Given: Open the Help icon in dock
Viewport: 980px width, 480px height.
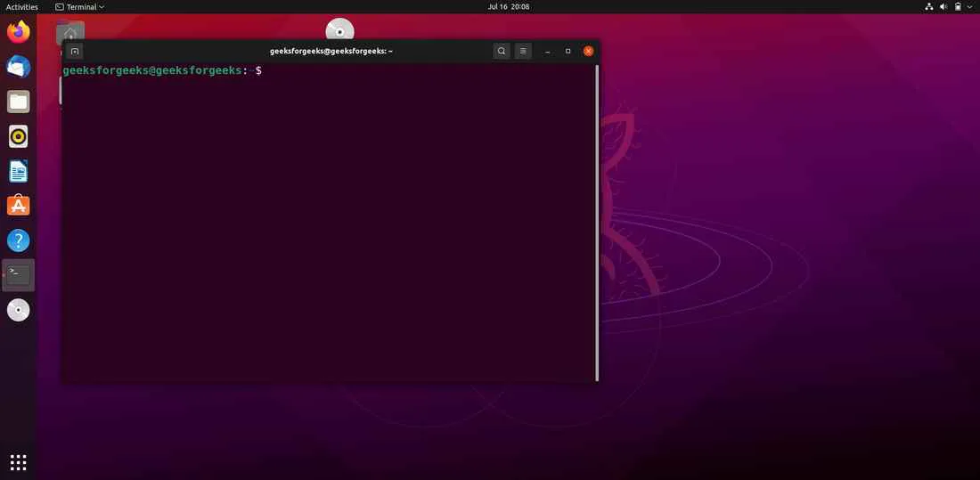Looking at the screenshot, I should [19, 240].
